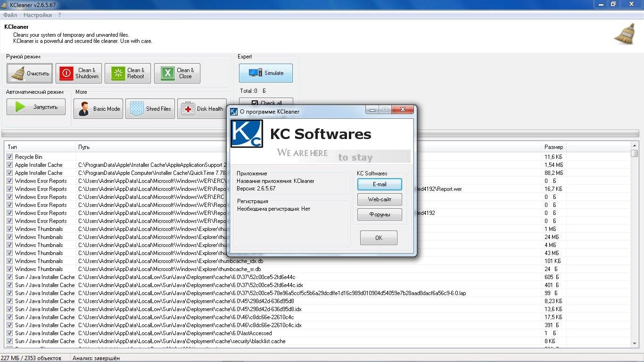Viewport: 644px width, 362px height.
Task: Open Disk Health tool
Action: (202, 108)
